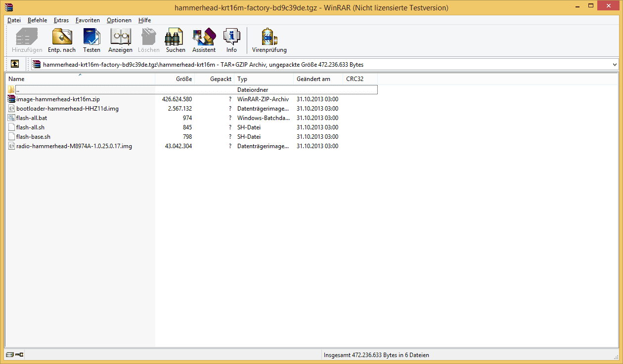623x364 pixels.
Task: Click the size value 974
Action: tap(187, 118)
